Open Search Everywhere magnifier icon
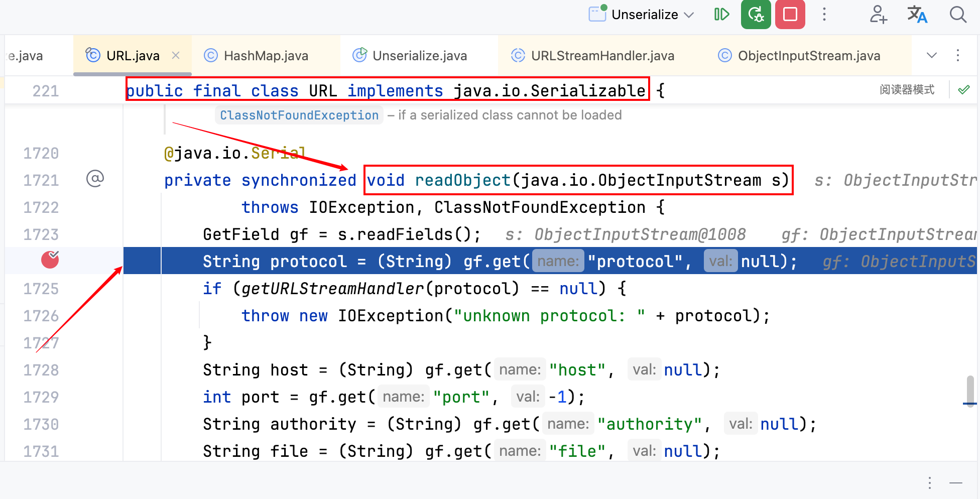Image resolution: width=980 pixels, height=499 pixels. (958, 15)
